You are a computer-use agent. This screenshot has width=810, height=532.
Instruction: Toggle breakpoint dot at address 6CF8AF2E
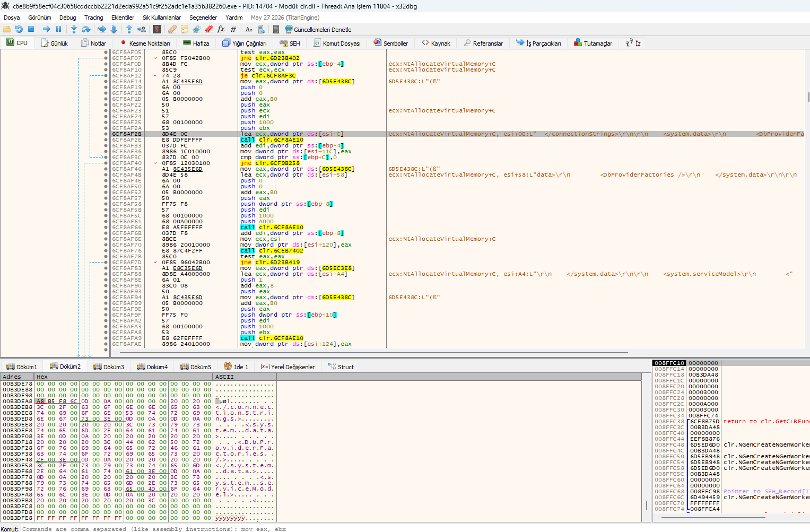click(x=106, y=140)
